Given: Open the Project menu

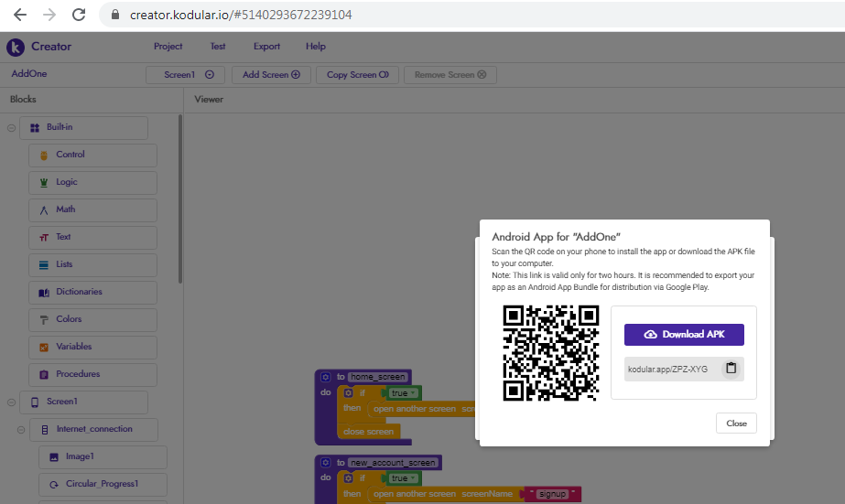Looking at the screenshot, I should (x=168, y=47).
